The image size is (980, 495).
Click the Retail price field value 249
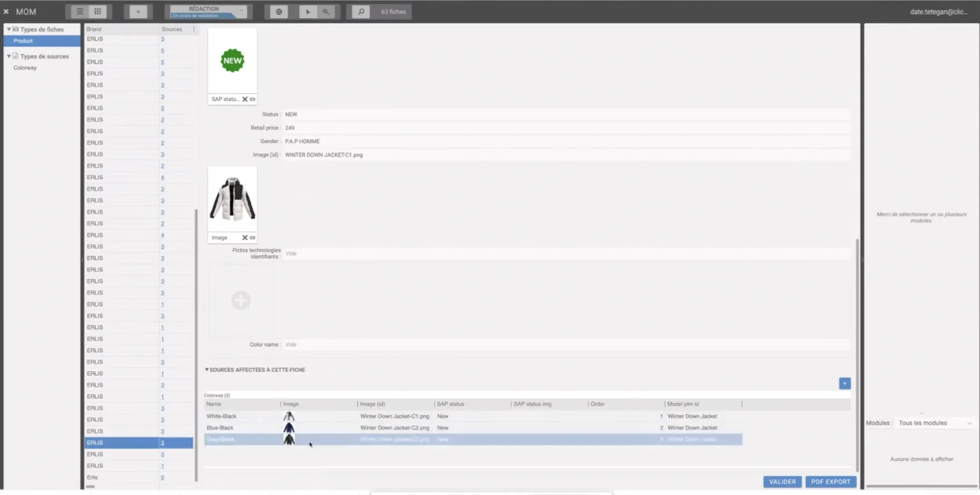click(290, 128)
